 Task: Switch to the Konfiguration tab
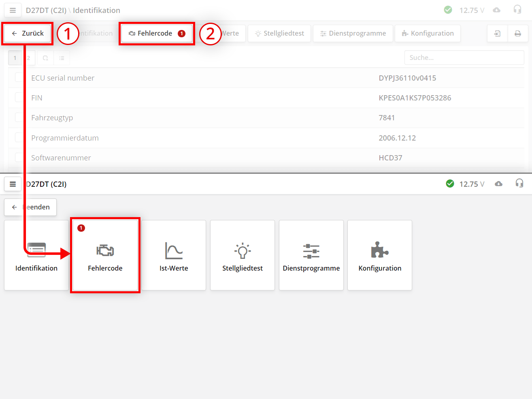point(428,34)
